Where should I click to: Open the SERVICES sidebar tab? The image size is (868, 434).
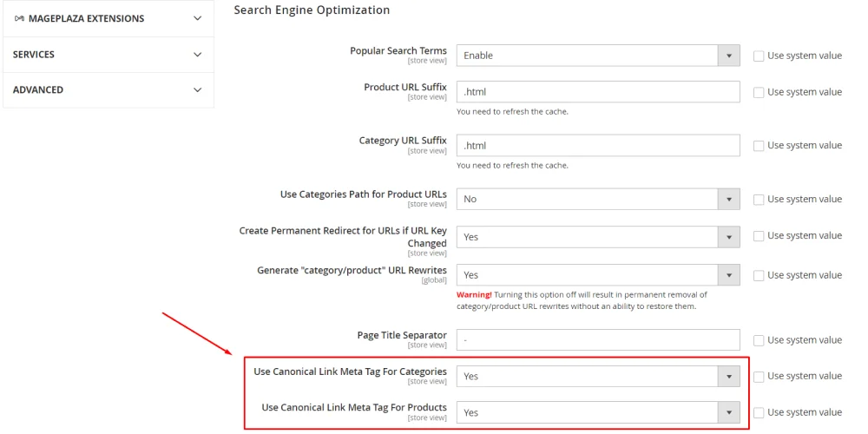click(108, 55)
